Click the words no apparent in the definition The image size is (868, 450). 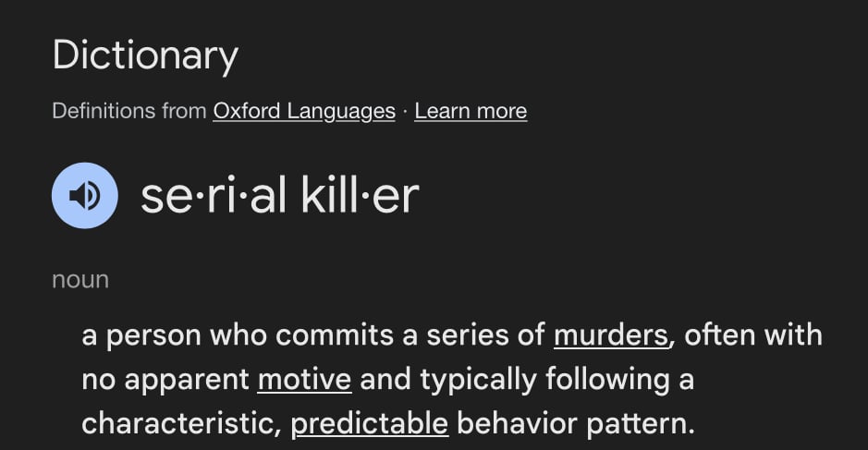[x=165, y=381]
